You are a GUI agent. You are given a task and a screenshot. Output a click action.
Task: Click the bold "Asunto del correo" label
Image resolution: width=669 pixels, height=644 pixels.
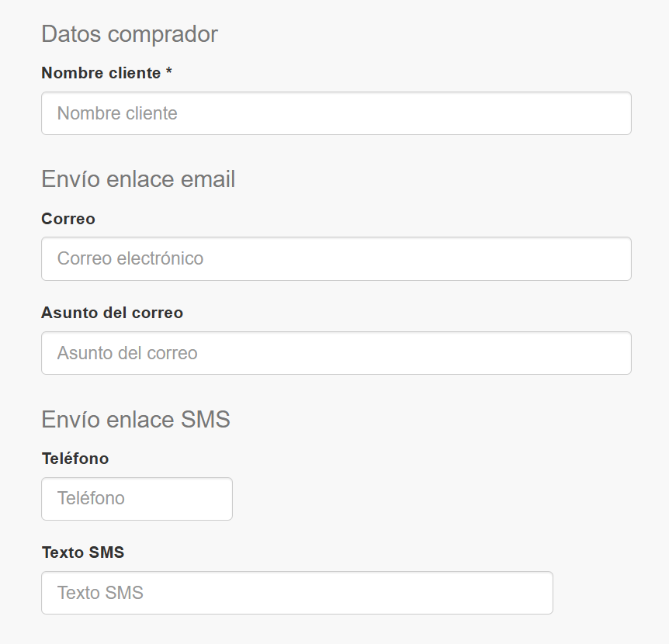[112, 313]
